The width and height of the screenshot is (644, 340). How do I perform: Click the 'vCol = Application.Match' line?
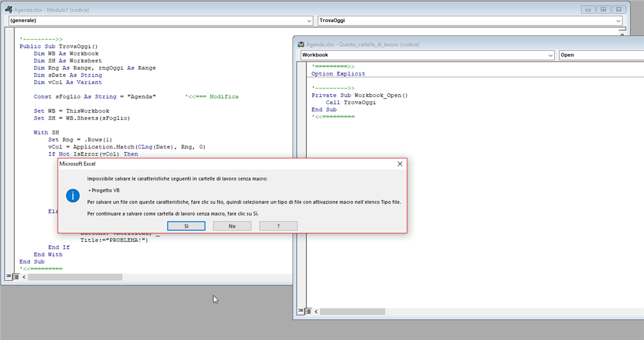(126, 147)
